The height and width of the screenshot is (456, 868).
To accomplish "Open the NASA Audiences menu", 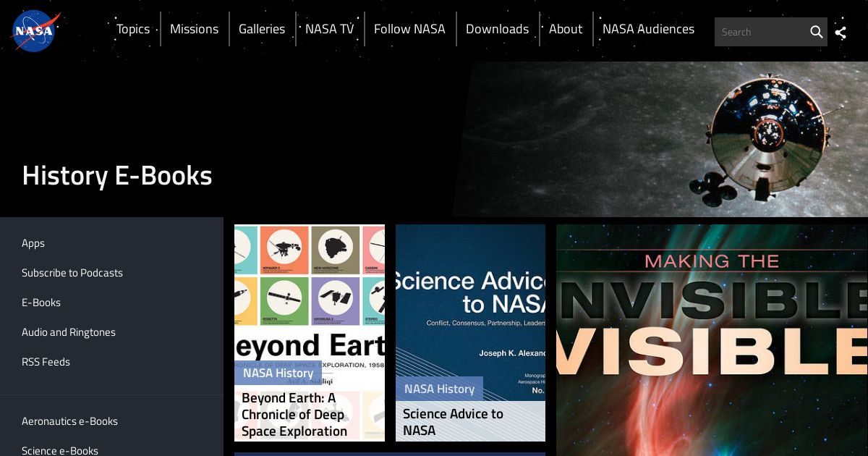I will tap(648, 29).
